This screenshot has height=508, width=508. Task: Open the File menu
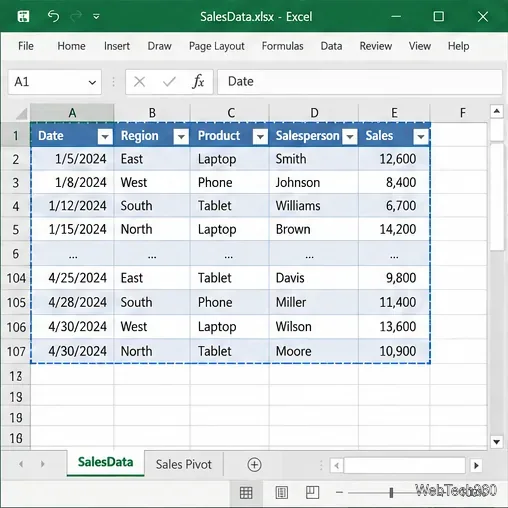click(26, 46)
